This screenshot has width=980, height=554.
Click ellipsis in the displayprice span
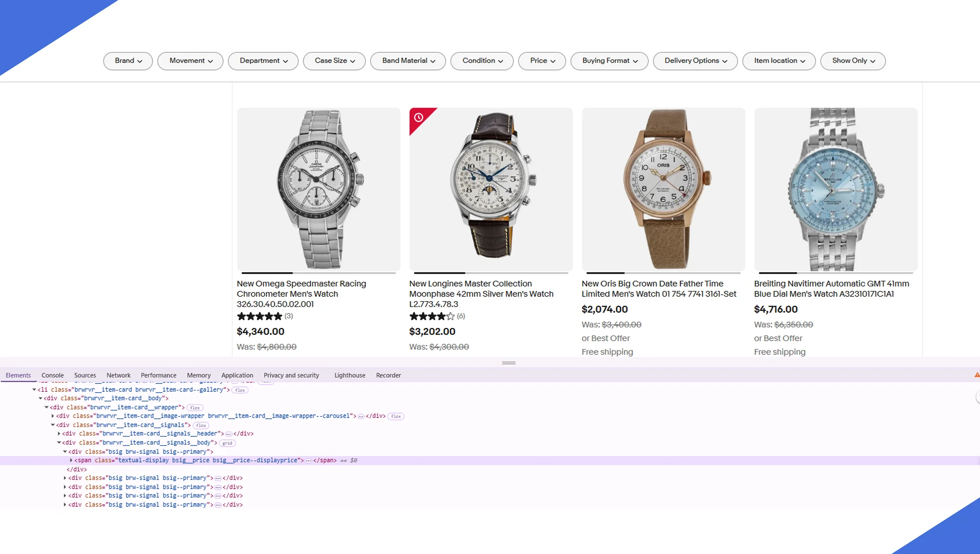point(309,461)
